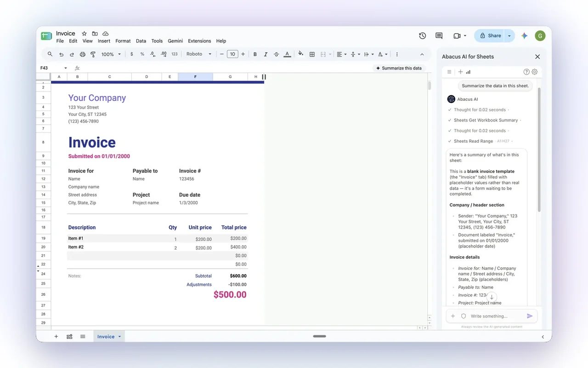Screen dimensions: 588x368
Task: Select the paint format roller tool
Action: 93,54
